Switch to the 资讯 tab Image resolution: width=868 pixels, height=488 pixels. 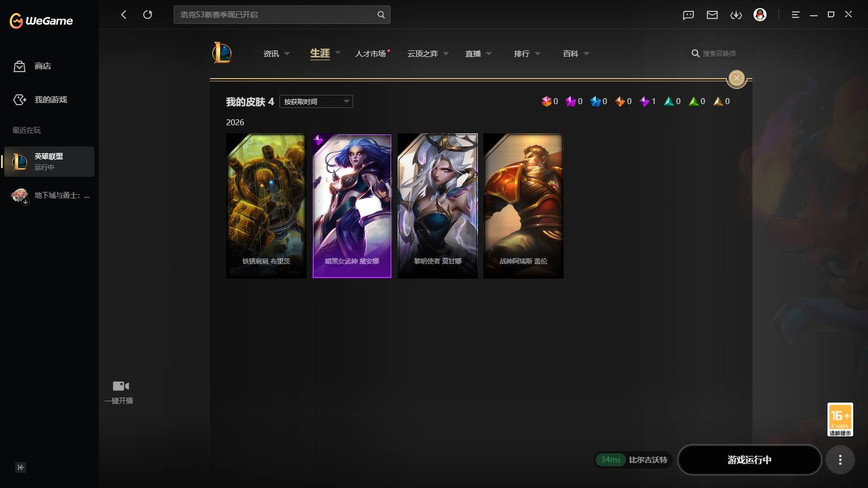pos(271,54)
